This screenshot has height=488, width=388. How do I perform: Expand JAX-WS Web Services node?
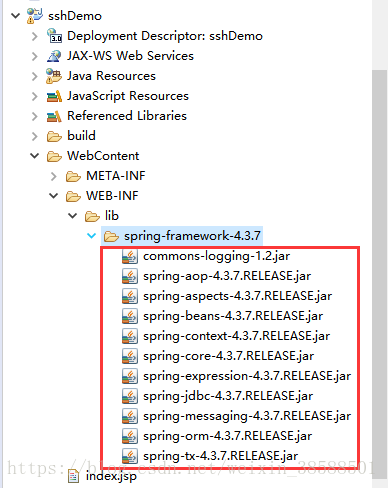pyautogui.click(x=35, y=56)
